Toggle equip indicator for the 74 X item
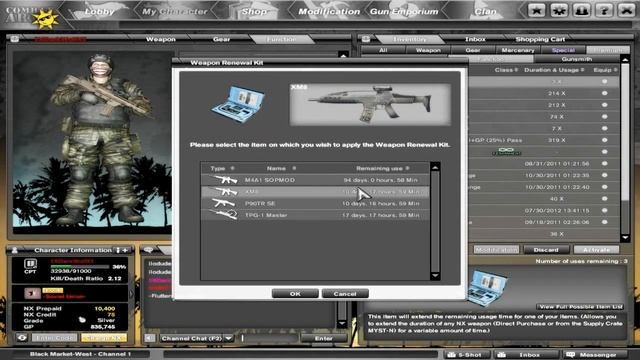Image resolution: width=640 pixels, height=360 pixels. click(x=604, y=116)
